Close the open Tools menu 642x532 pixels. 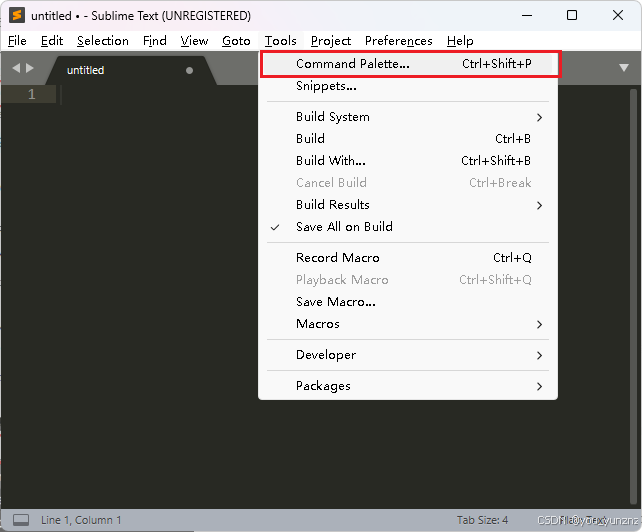tap(280, 41)
